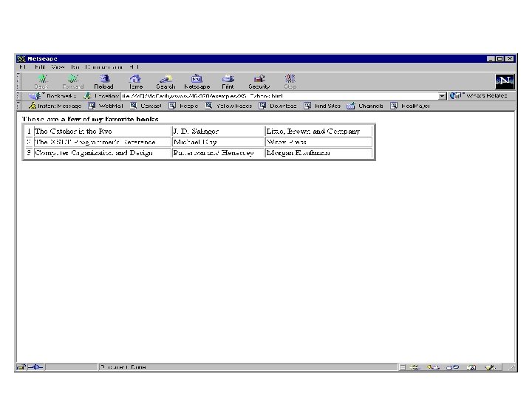532x399 pixels.
Task: Click the Netscape title bar system icon
Action: click(21, 58)
